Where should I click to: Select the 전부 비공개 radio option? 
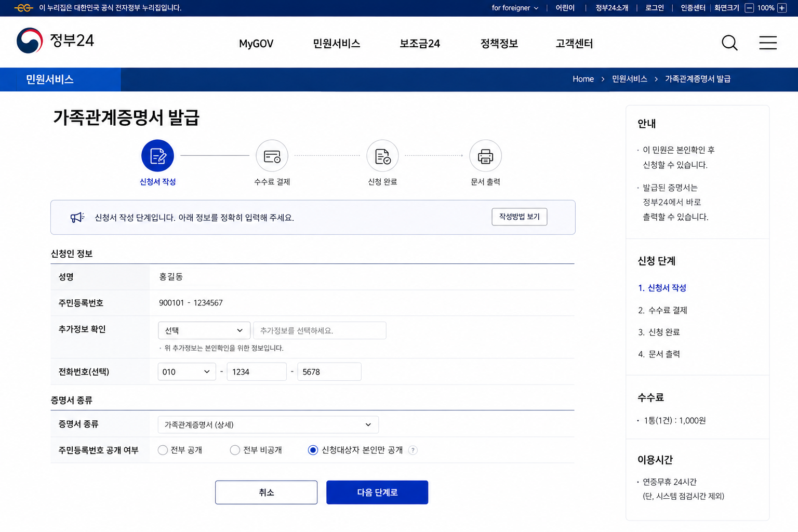pos(235,450)
